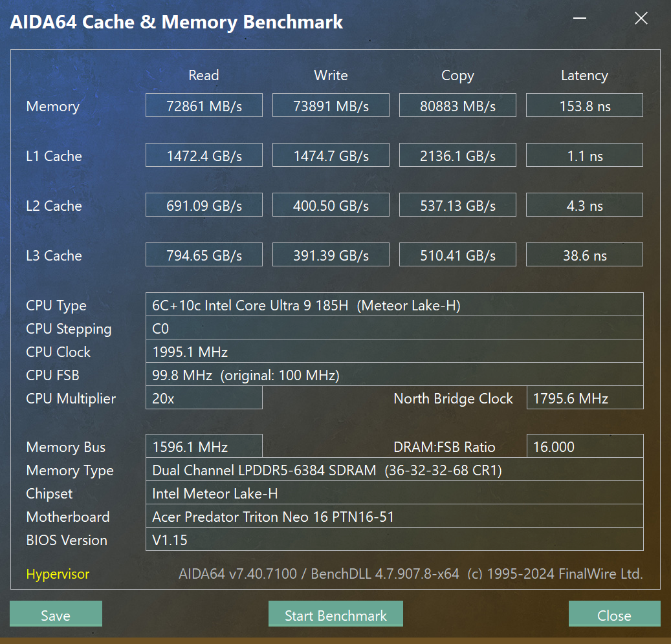
Task: Click the yellow Hypervisor label
Action: click(58, 574)
